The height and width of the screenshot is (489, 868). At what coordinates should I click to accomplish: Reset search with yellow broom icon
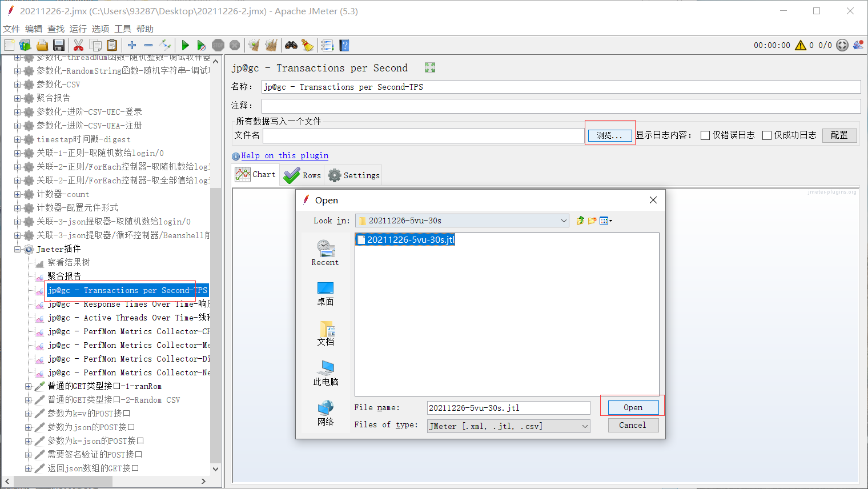[x=308, y=45]
